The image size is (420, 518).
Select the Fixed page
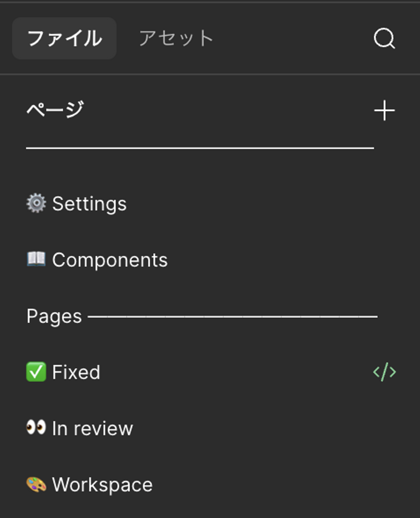click(x=76, y=372)
